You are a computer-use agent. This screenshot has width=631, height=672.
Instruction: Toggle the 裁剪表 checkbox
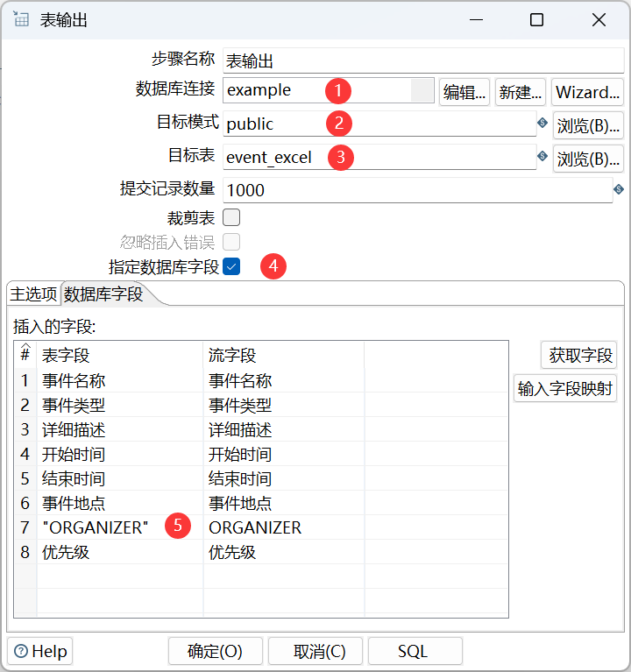coord(231,217)
